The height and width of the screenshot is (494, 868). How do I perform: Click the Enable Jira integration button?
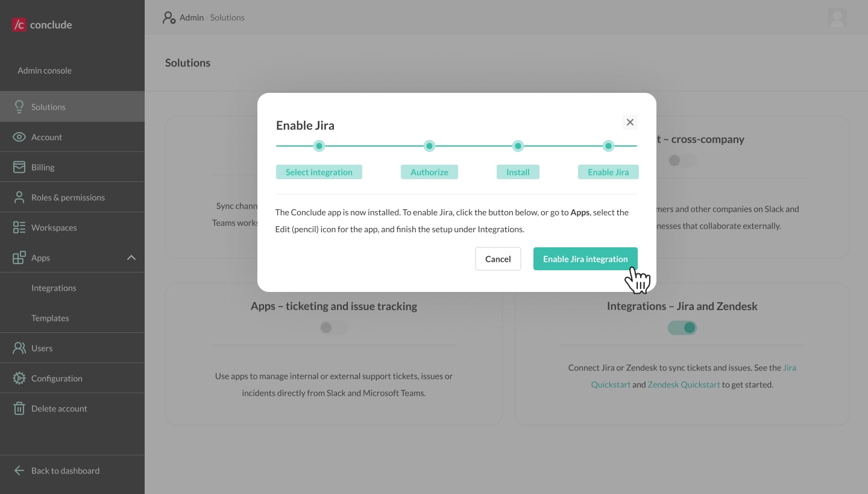click(x=585, y=259)
